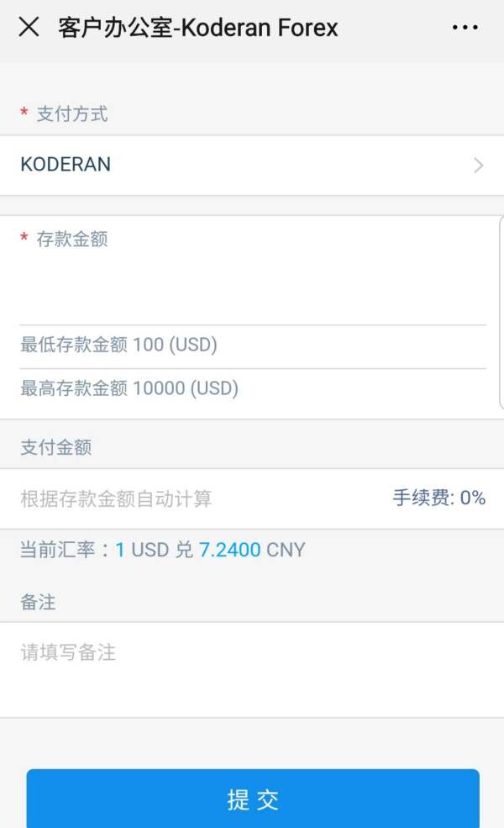Open the three-dot more options menu
This screenshot has width=504, height=828.
pyautogui.click(x=465, y=28)
